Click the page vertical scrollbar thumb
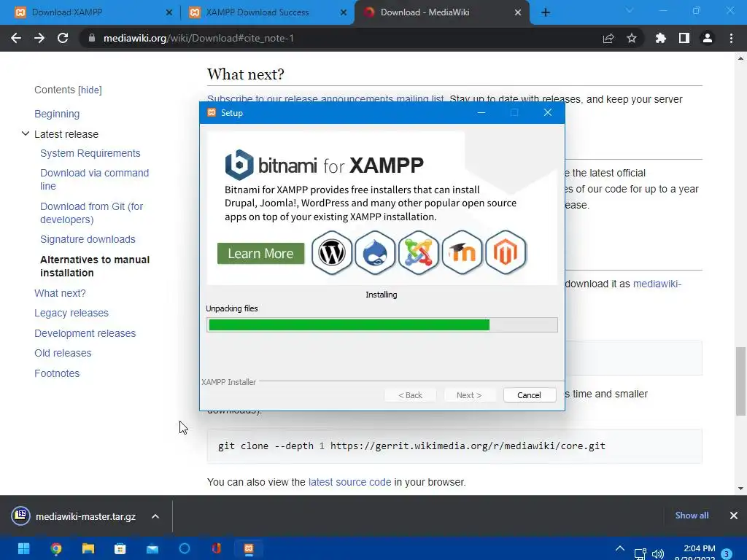 (x=740, y=381)
